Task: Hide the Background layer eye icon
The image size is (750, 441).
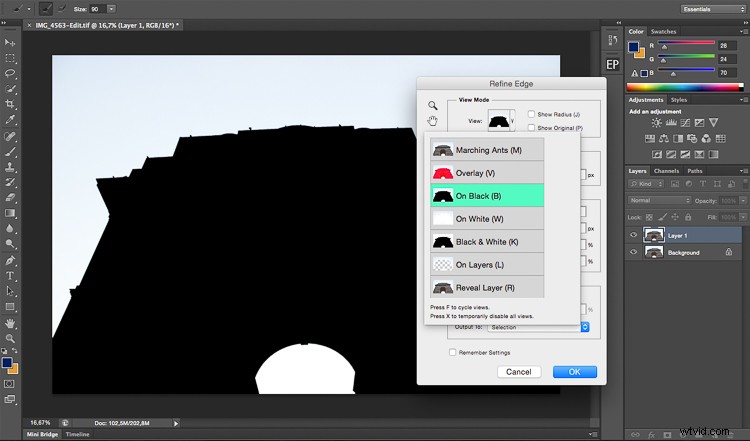Action: click(634, 252)
